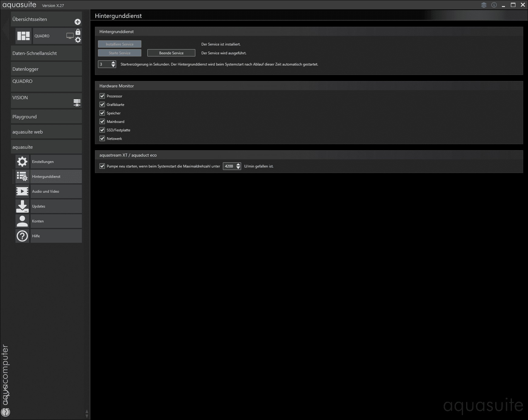This screenshot has width=528, height=420.
Task: Unlock the QUADRO overview page padlock
Action: [78, 32]
